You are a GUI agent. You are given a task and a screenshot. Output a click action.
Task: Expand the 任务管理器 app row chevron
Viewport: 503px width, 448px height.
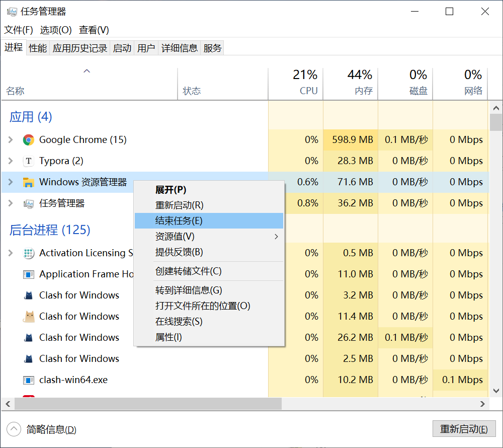coord(11,203)
